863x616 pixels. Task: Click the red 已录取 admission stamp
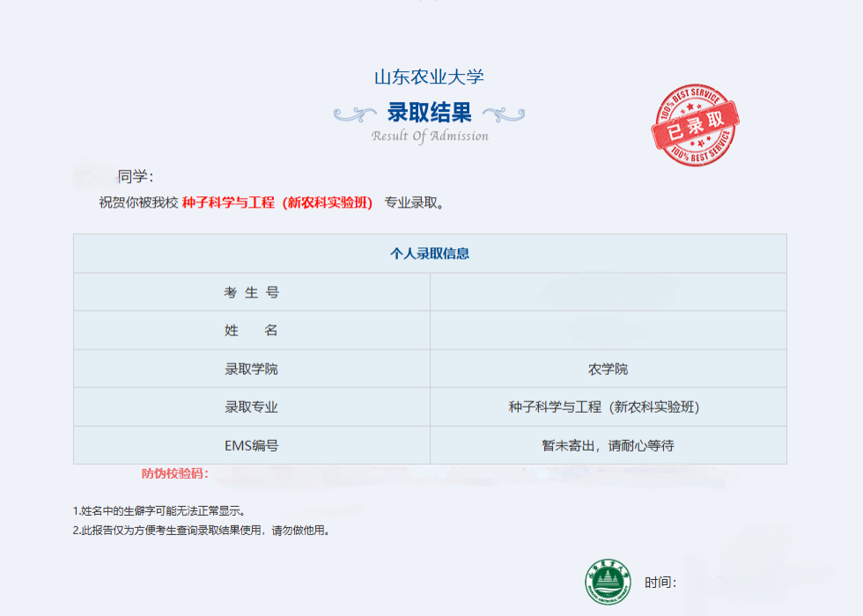[695, 127]
